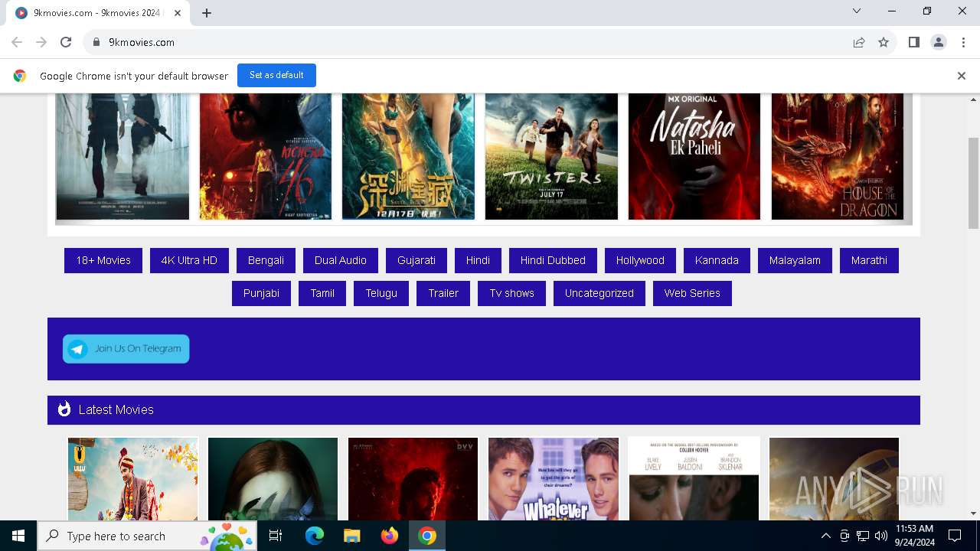
Task: Browse the Bengali category
Action: tap(266, 260)
